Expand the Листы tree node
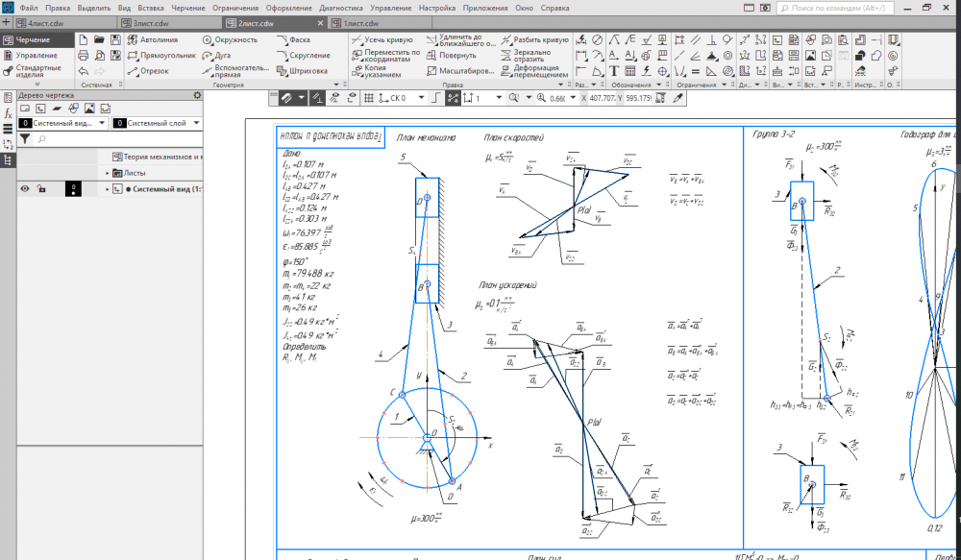961x560 pixels. point(108,173)
